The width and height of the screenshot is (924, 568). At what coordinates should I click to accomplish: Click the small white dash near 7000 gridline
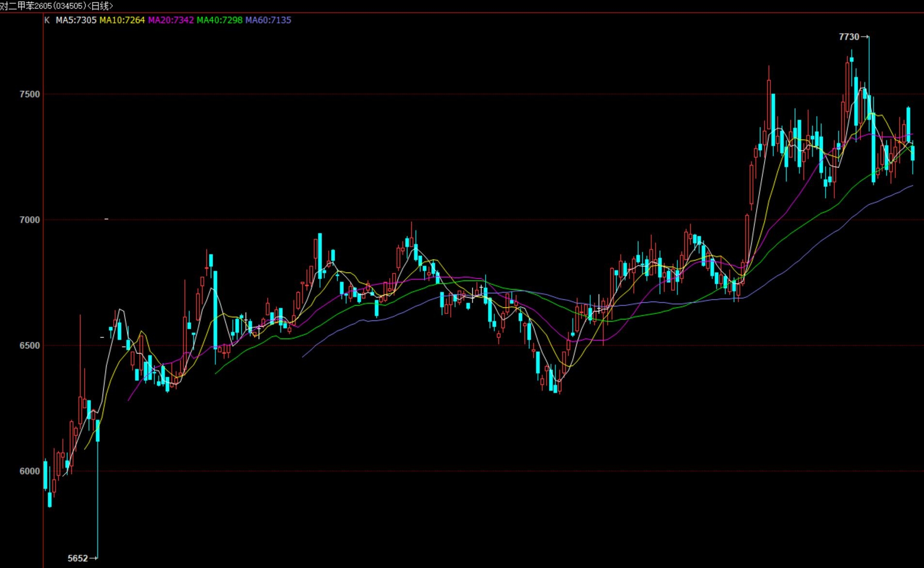click(x=107, y=219)
